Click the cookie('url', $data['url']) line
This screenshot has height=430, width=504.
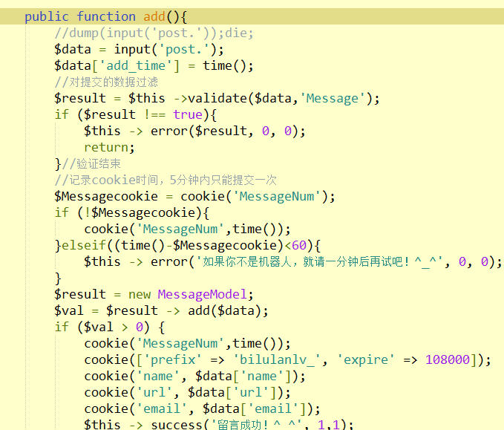pos(187,392)
